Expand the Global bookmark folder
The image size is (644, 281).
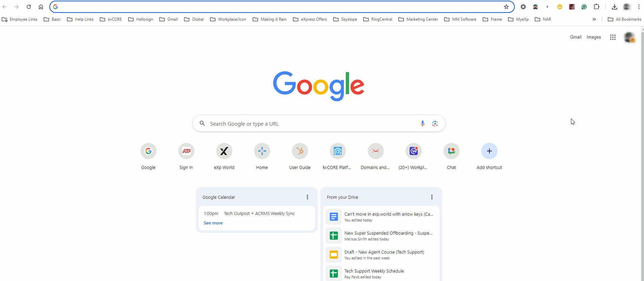point(194,19)
